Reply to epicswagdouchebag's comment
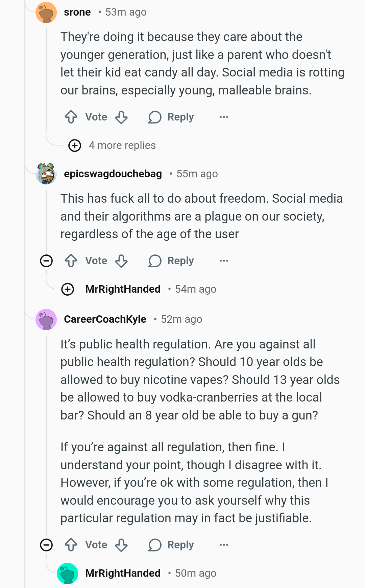This screenshot has height=588, width=365. point(171,261)
